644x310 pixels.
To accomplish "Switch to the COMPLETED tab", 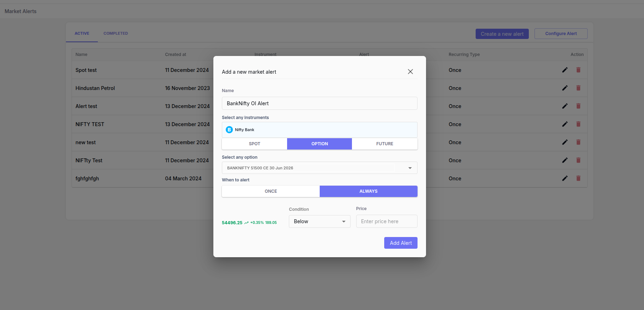I will [x=116, y=33].
